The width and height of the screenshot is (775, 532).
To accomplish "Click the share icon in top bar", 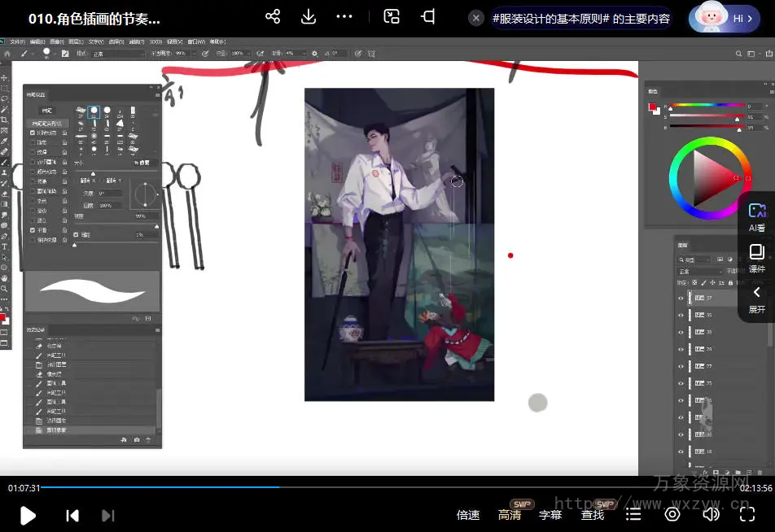I will click(x=273, y=17).
